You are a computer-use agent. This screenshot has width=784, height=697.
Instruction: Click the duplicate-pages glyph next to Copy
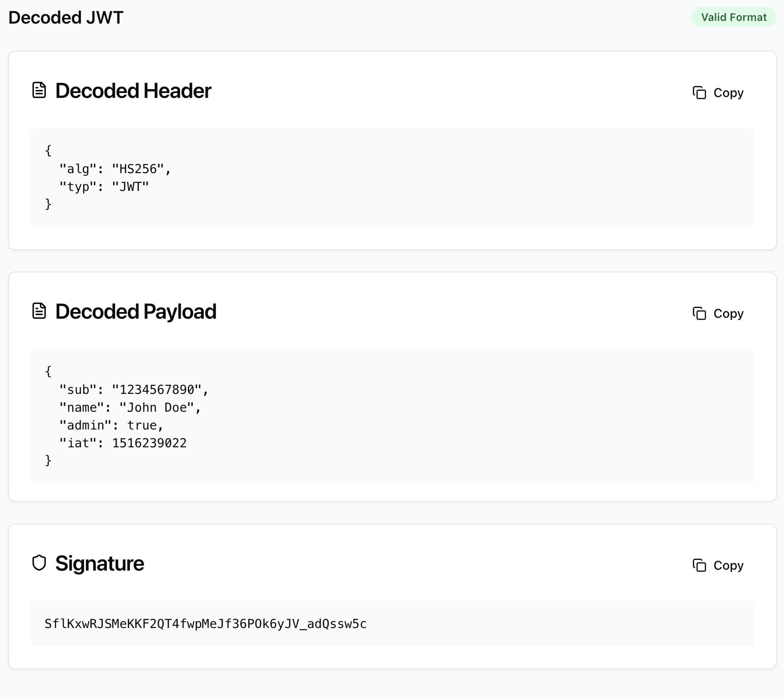[699, 93]
